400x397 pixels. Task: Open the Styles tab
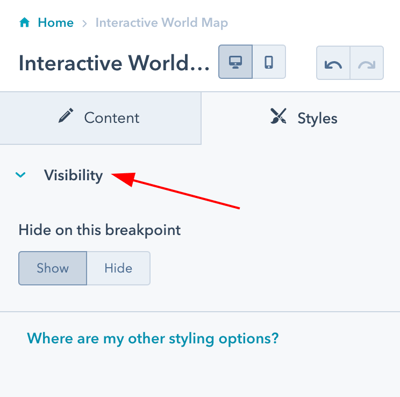tap(301, 118)
